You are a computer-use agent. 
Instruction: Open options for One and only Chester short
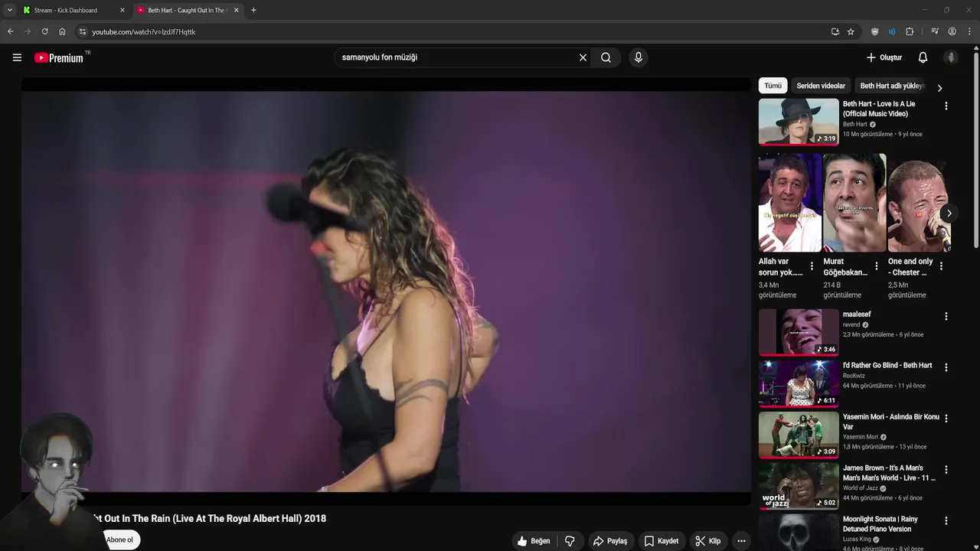tap(941, 266)
